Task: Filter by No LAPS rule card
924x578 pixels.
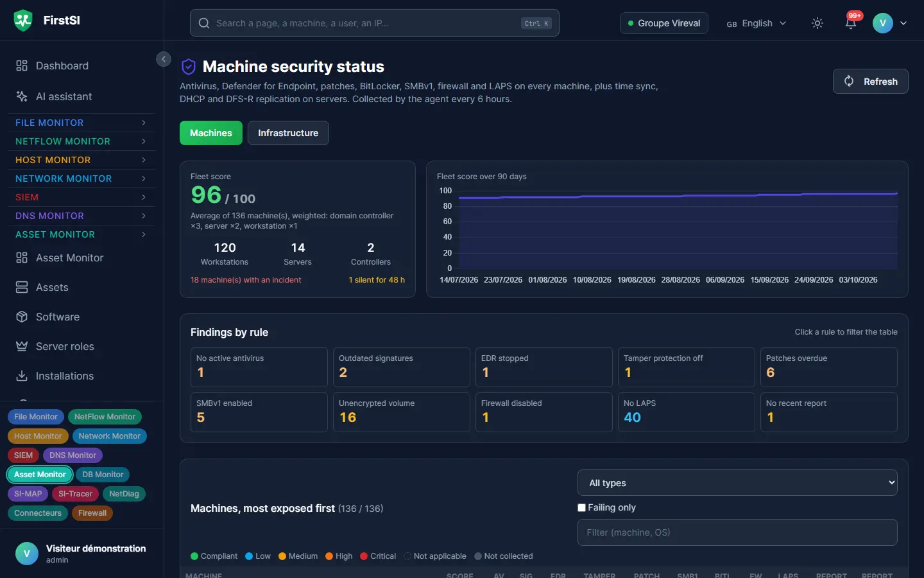Action: (x=686, y=412)
